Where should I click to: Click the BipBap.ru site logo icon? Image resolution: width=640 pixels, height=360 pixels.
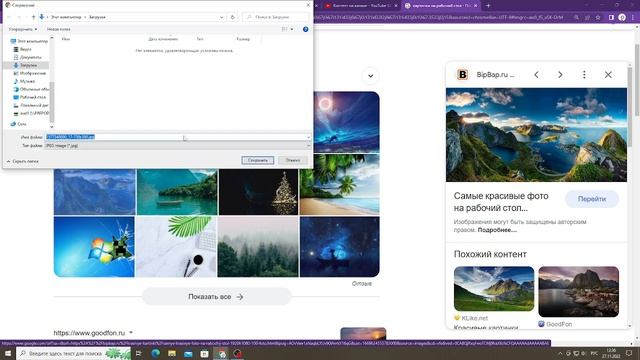click(462, 75)
